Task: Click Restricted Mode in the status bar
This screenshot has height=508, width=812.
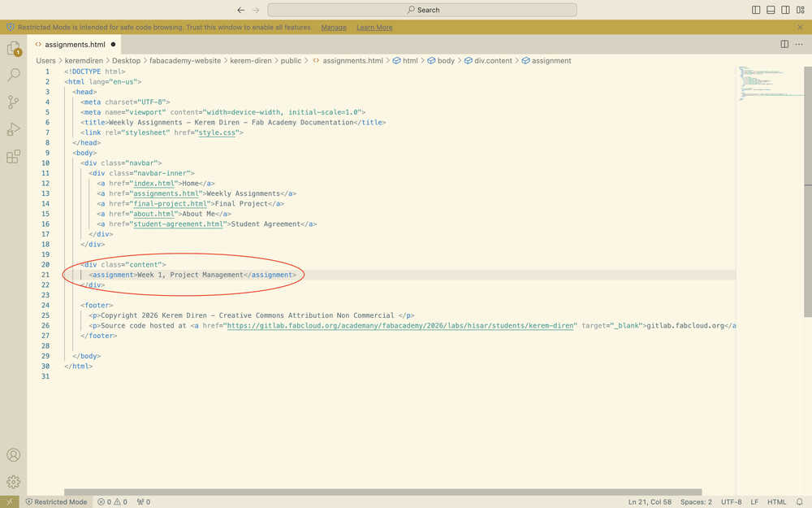Action: 57,501
